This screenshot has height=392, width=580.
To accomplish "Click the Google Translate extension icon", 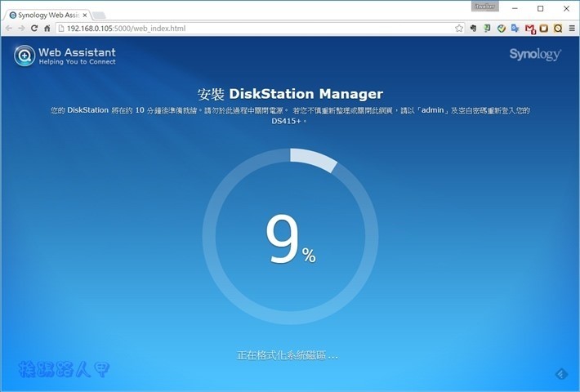I will (515, 28).
